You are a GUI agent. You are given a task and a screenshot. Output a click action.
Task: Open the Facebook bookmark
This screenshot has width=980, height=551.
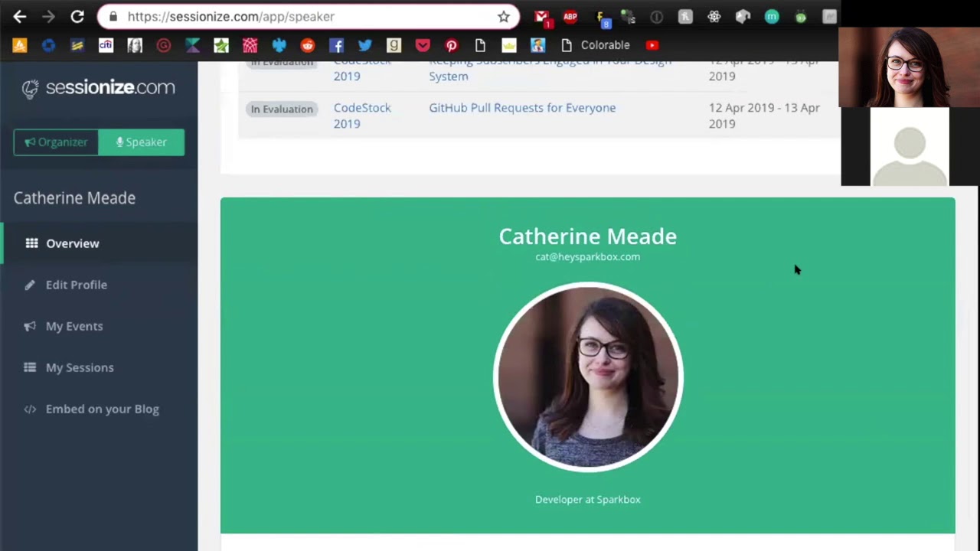(x=336, y=45)
